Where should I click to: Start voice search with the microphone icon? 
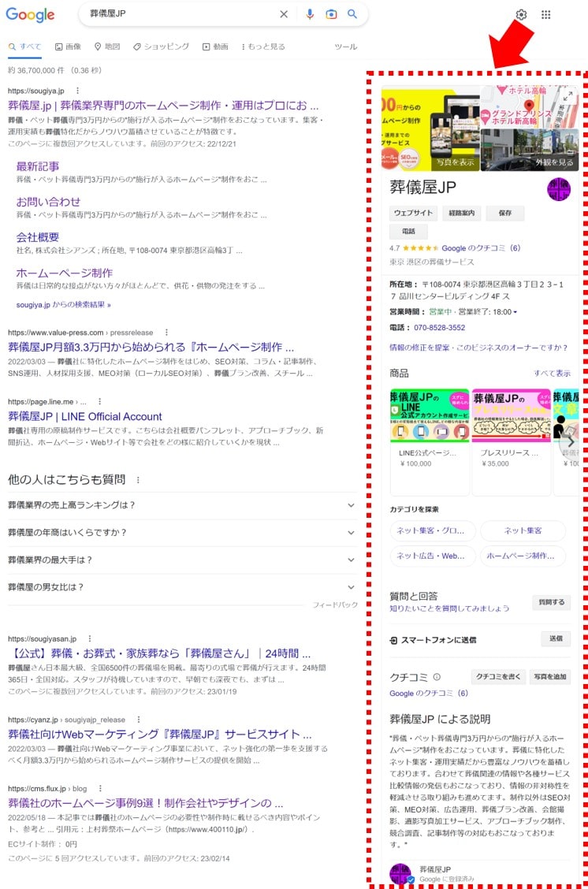tap(310, 14)
